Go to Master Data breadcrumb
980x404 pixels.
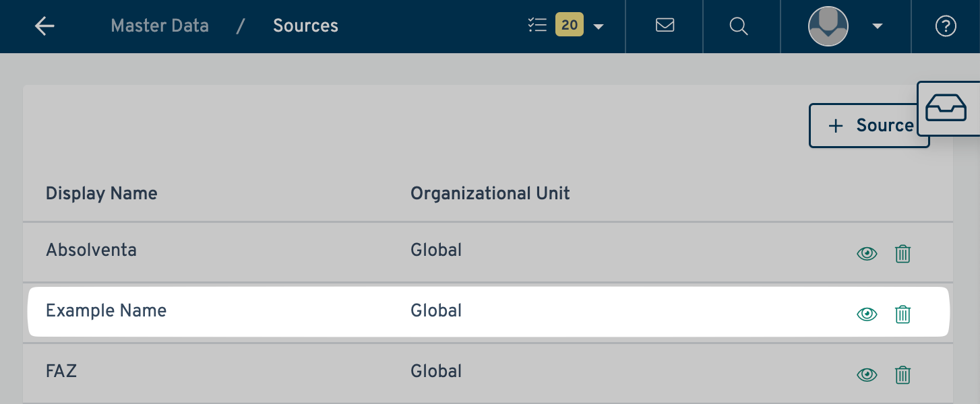(160, 26)
